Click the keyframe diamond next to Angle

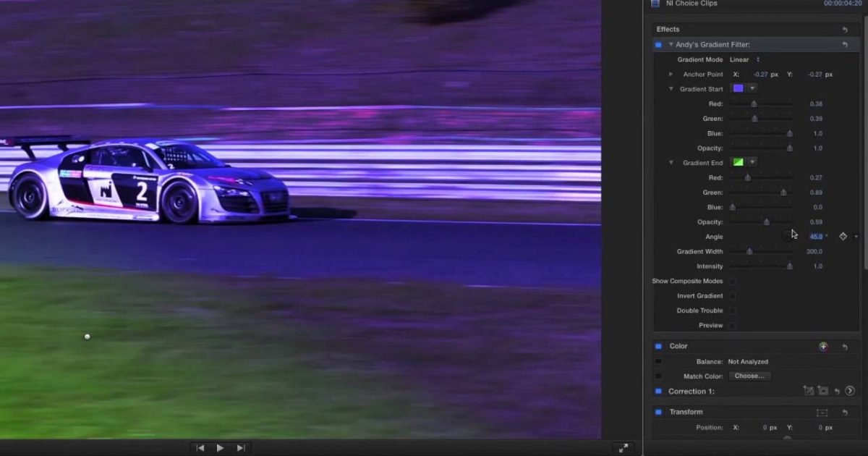click(843, 236)
